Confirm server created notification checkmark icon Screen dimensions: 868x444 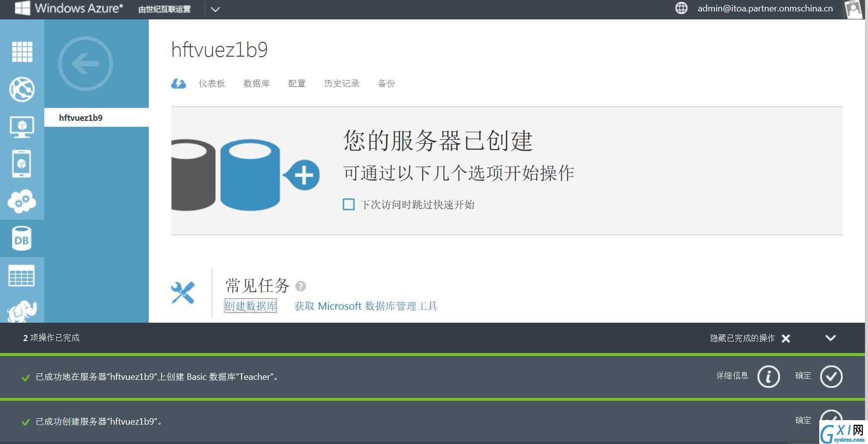pos(831,418)
